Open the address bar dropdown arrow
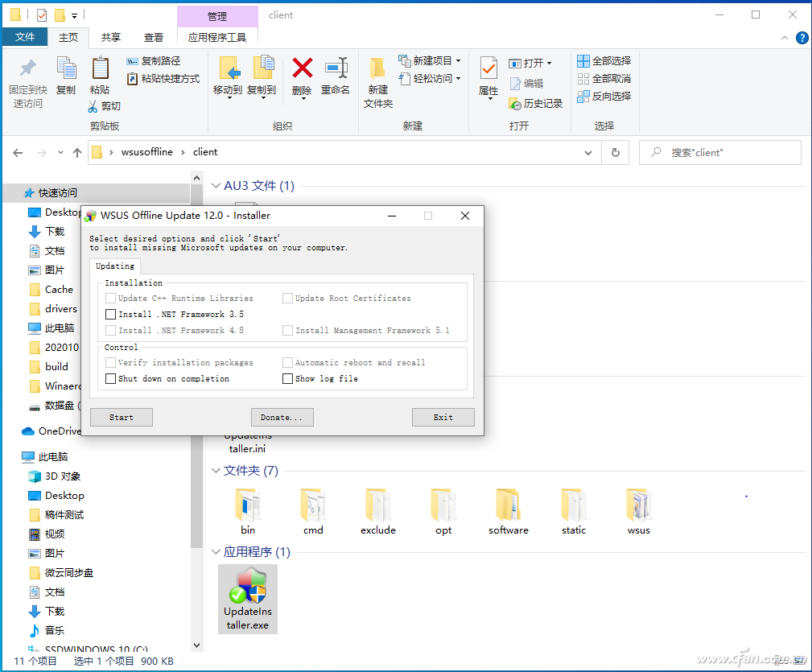This screenshot has height=672, width=812. point(588,152)
